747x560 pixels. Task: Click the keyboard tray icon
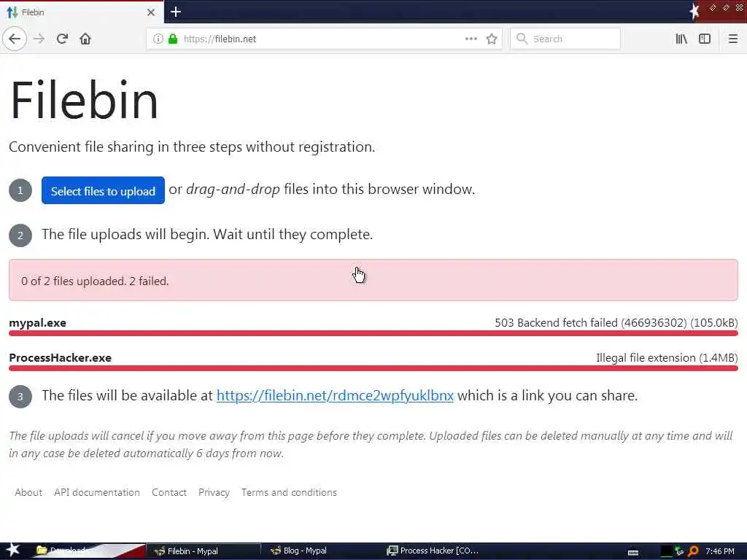click(633, 553)
